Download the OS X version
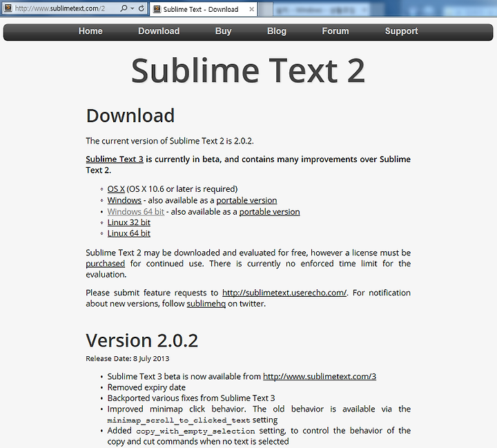Image resolution: width=497 pixels, height=448 pixels. tap(116, 189)
